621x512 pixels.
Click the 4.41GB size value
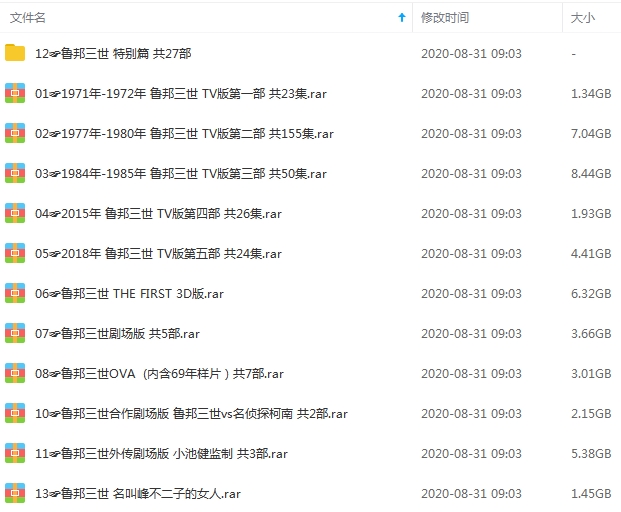591,253
